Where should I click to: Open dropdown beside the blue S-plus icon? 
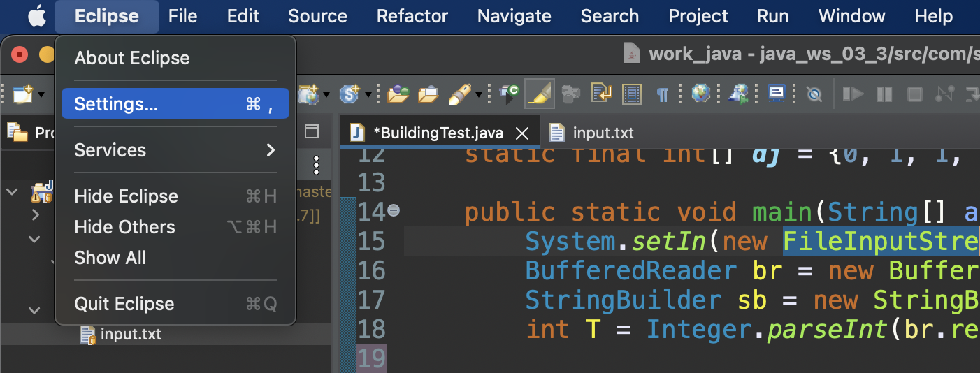tap(367, 94)
